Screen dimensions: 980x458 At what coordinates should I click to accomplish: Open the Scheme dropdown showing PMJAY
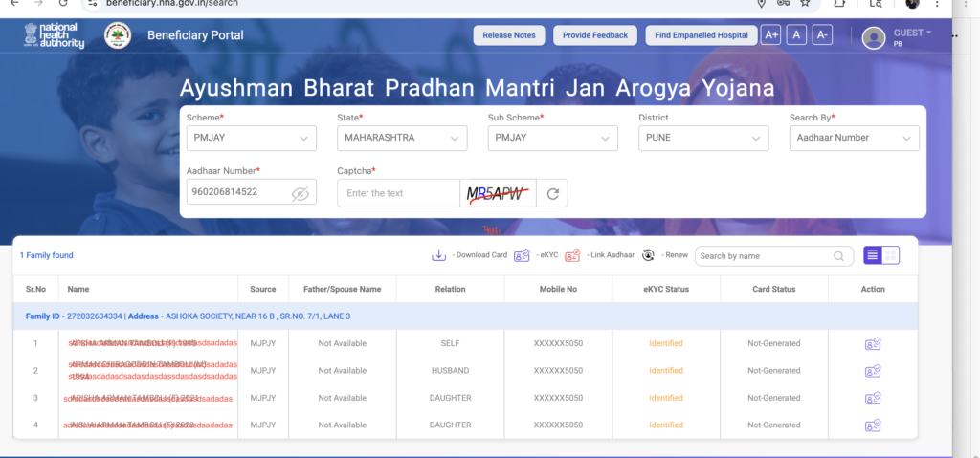coord(252,138)
